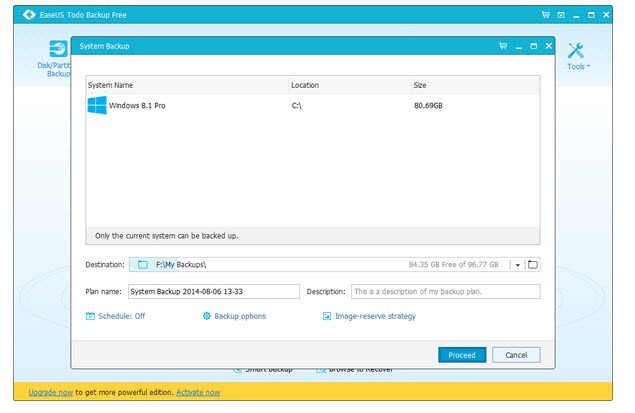Click the Tools wrench icon

pos(575,51)
